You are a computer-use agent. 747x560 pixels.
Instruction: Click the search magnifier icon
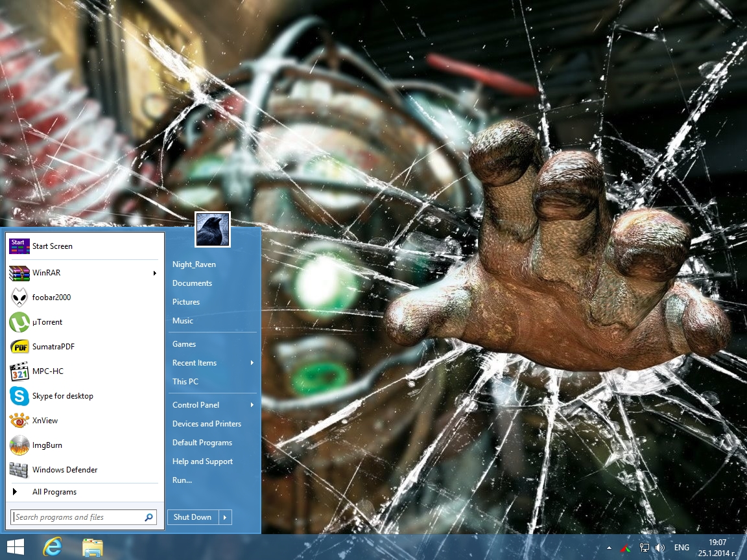coord(149,517)
